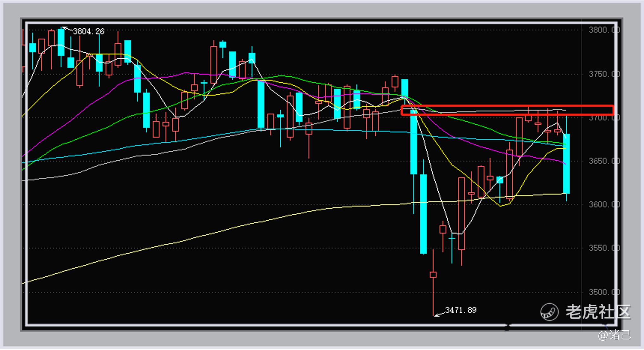Image resolution: width=644 pixels, height=350 pixels.
Task: Select the 3750.00 axis price label
Action: pyautogui.click(x=604, y=74)
